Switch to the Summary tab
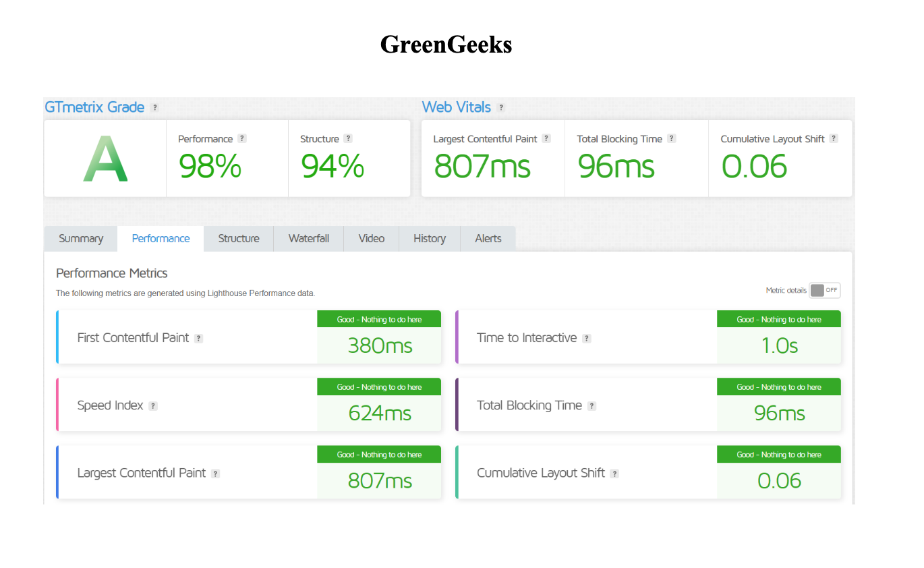The image size is (924, 568). (x=80, y=238)
